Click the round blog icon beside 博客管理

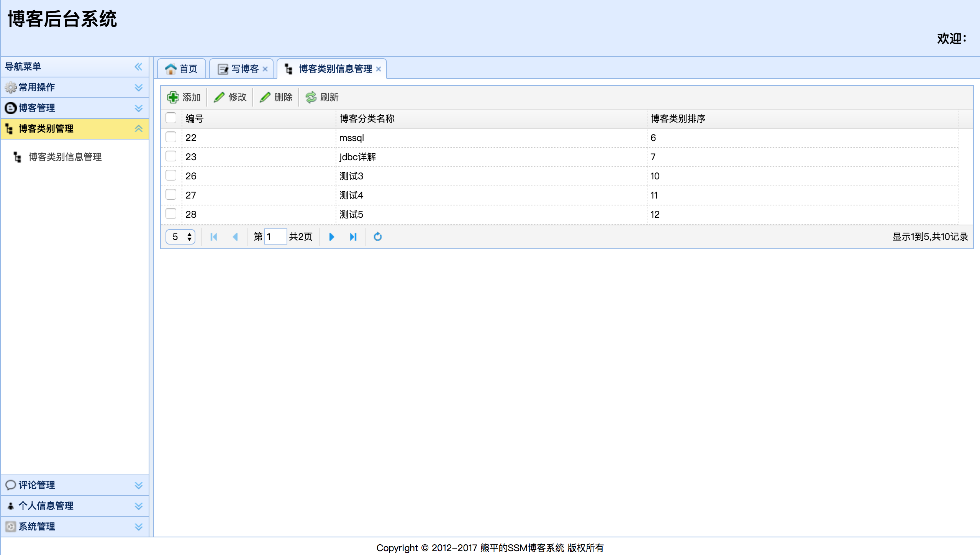click(11, 108)
